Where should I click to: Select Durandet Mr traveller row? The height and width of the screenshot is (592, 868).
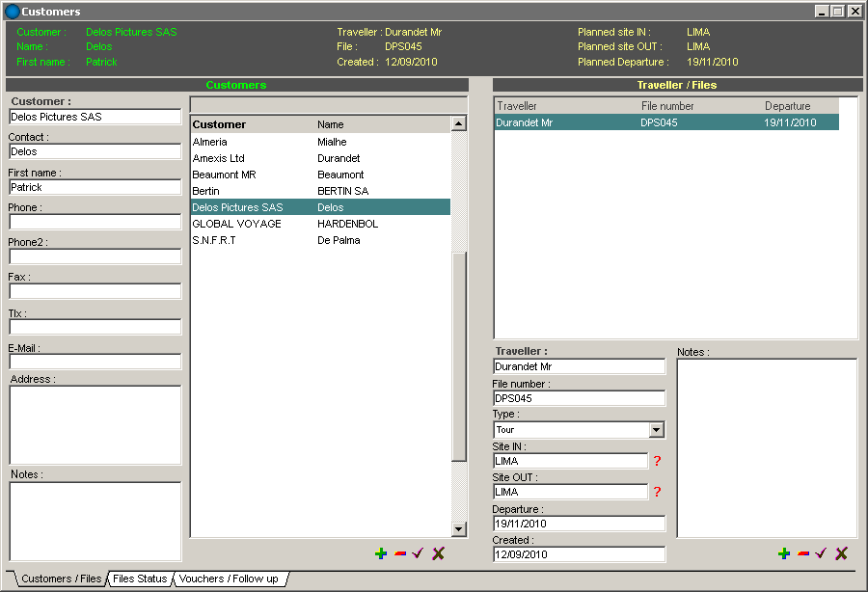coord(665,122)
